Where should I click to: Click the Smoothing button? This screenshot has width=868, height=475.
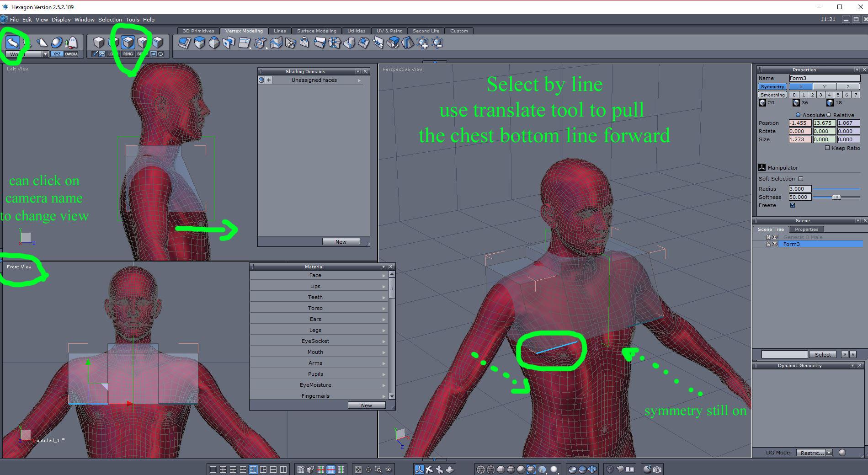point(772,95)
